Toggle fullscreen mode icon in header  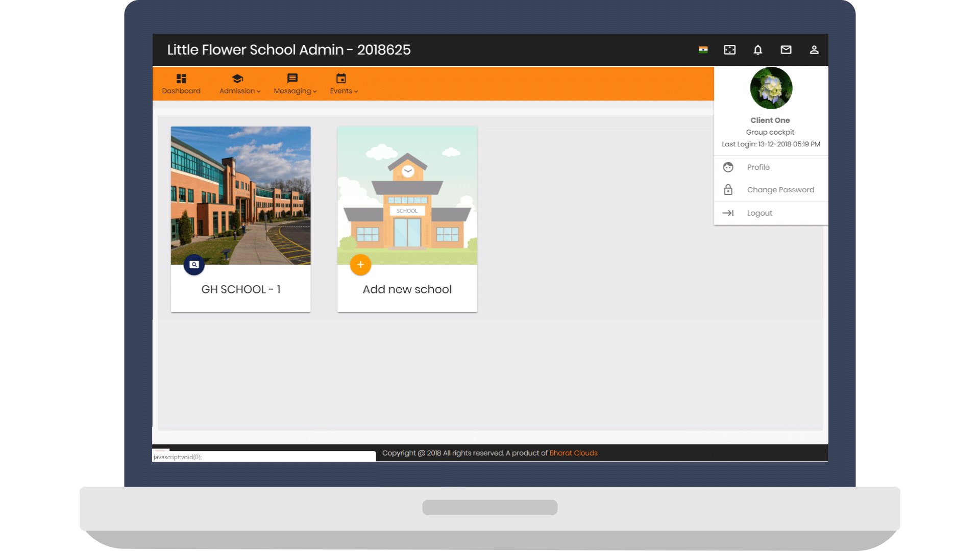(x=729, y=49)
